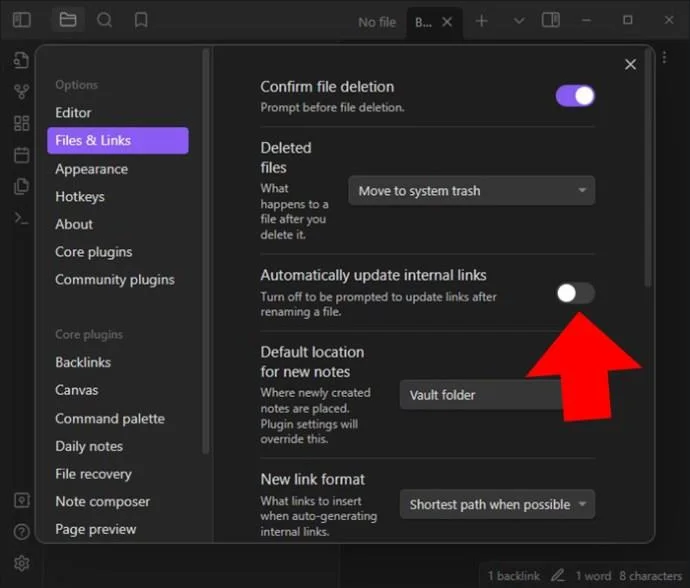Image resolution: width=690 pixels, height=588 pixels.
Task: Expand the tab list chevron
Action: tap(519, 20)
